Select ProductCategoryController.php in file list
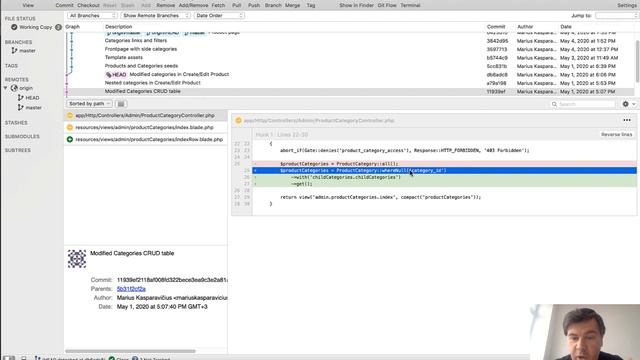The width and height of the screenshot is (640, 360). click(x=146, y=116)
